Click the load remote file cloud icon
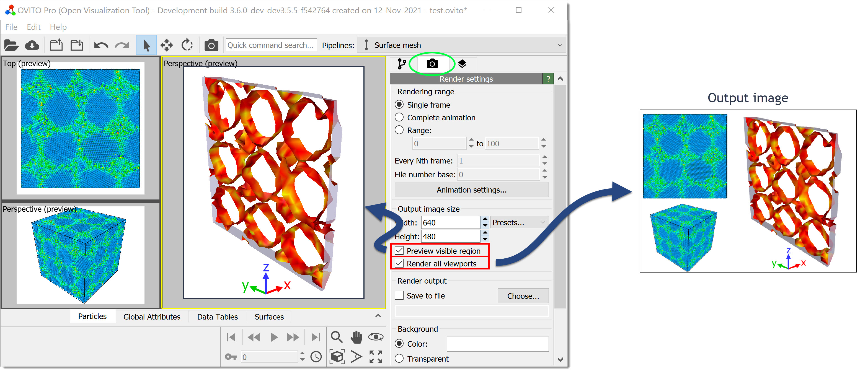Viewport: 868px width, 371px height. pyautogui.click(x=32, y=45)
